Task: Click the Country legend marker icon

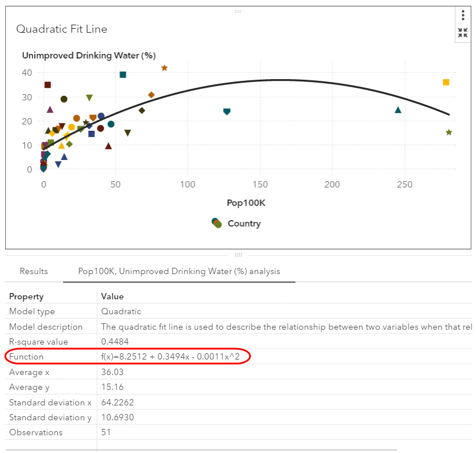Action: click(x=216, y=223)
